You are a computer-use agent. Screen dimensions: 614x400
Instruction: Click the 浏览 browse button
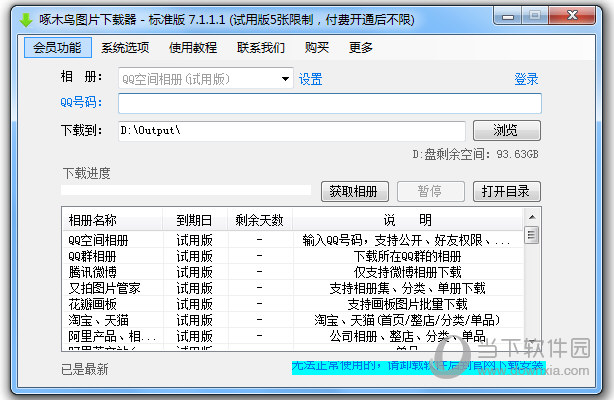pyautogui.click(x=507, y=130)
